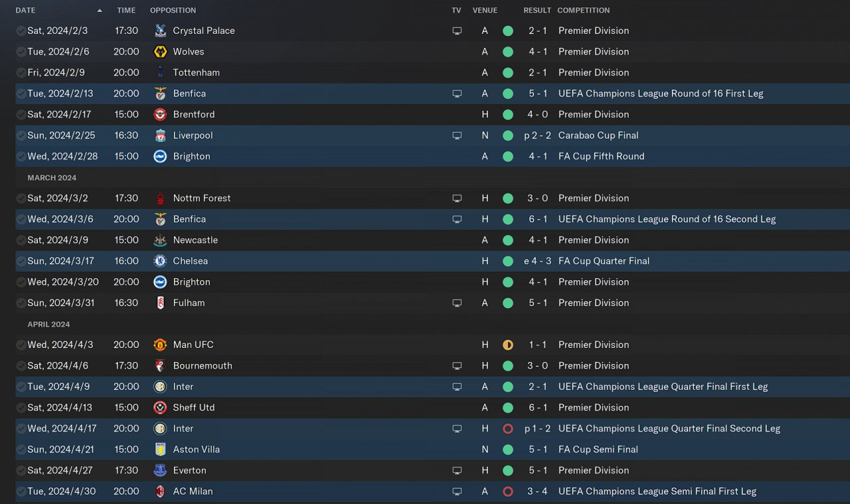The image size is (850, 504).
Task: Click the Wolves club badge icon
Action: click(x=160, y=52)
